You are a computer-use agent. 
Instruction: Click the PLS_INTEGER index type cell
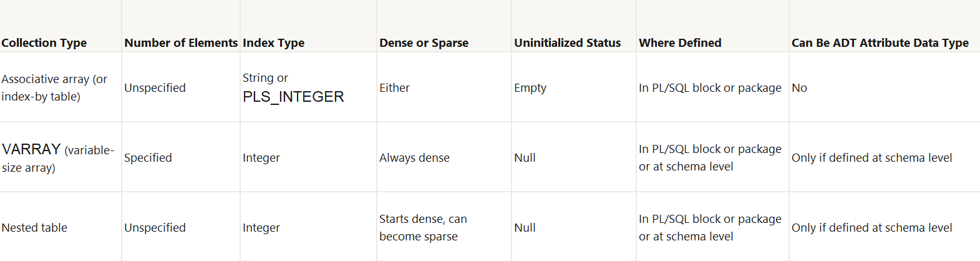click(293, 88)
